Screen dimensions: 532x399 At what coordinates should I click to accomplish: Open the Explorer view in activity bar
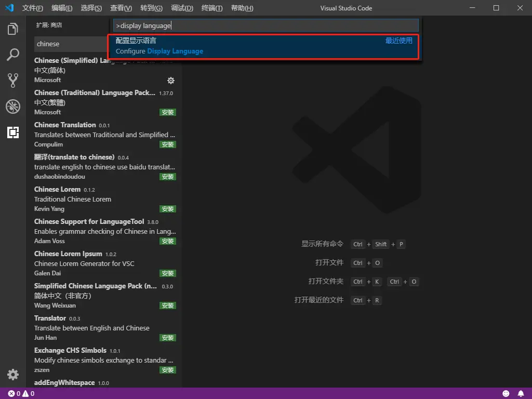(13, 29)
